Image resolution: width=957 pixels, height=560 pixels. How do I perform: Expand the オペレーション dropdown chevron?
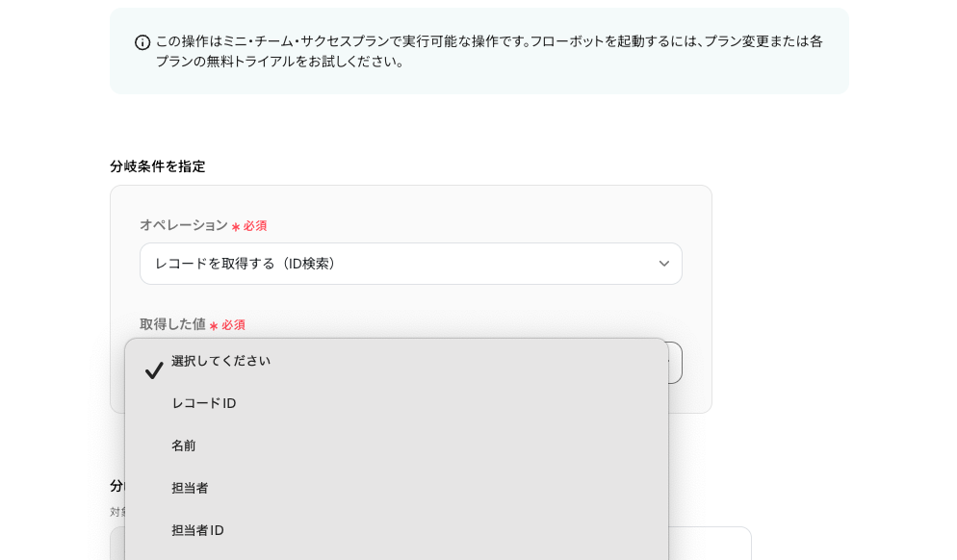coord(663,264)
